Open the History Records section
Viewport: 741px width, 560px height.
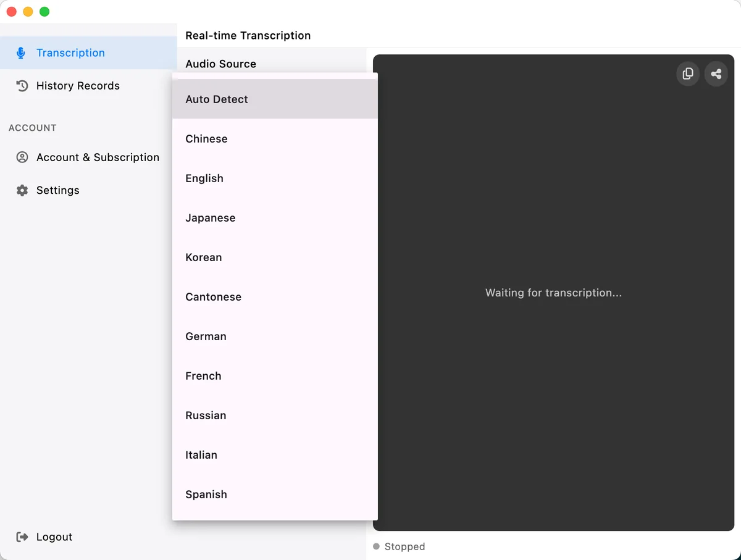click(x=78, y=85)
